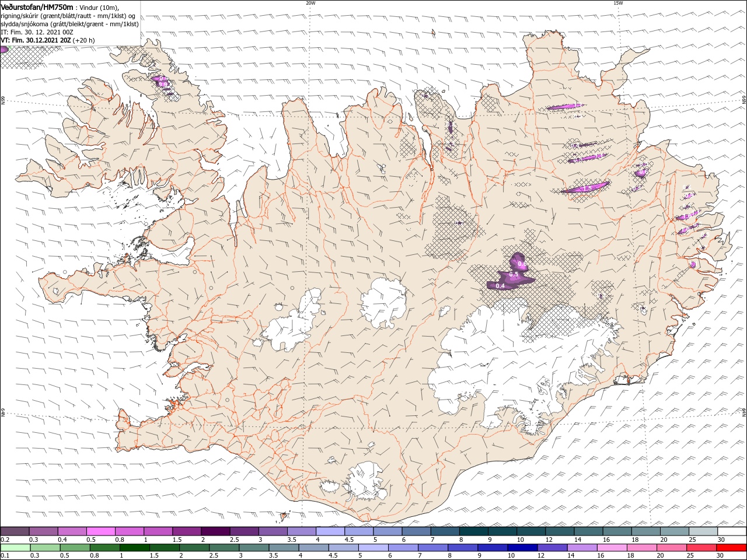Viewport: 747px width, 560px height.
Task: Click the 12–14 violet rain legend swatch
Action: [552, 548]
